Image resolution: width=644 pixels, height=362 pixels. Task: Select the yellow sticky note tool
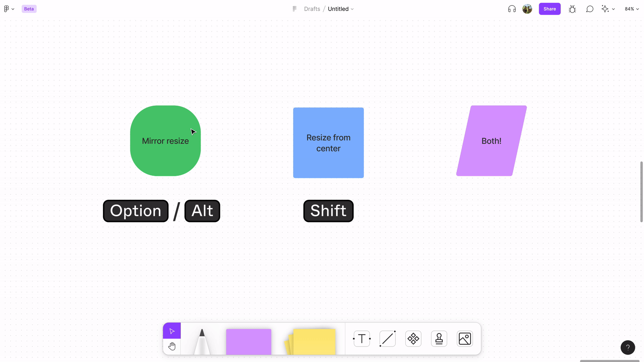pos(314,341)
